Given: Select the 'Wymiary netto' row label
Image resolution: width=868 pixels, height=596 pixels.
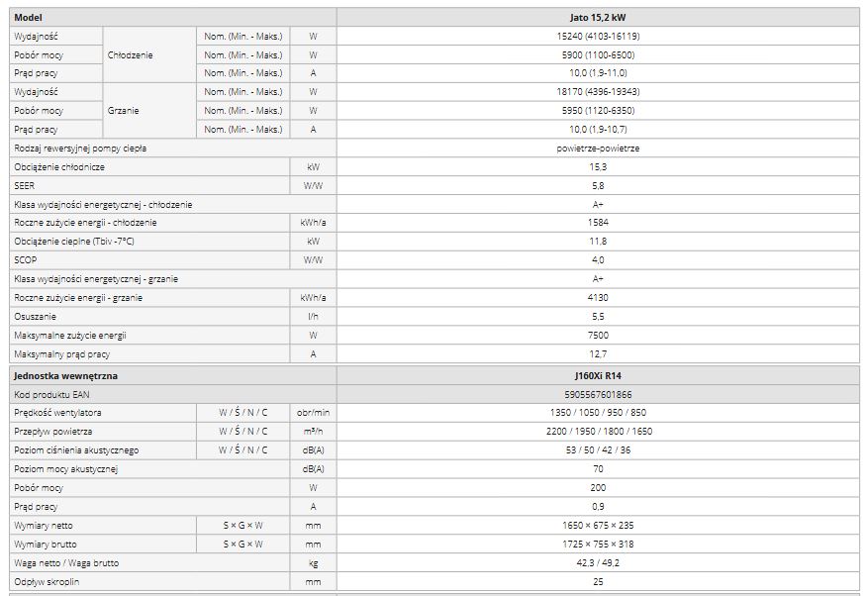Looking at the screenshot, I should (x=46, y=525).
